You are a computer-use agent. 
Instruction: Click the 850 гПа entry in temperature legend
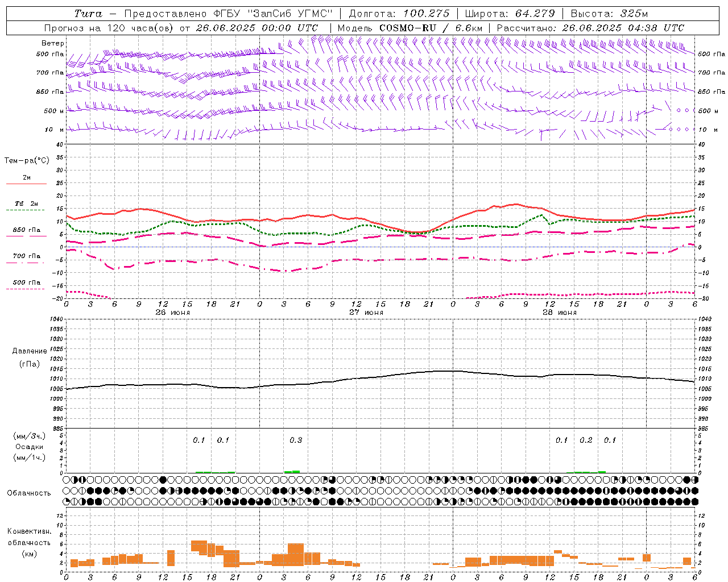click(x=27, y=230)
